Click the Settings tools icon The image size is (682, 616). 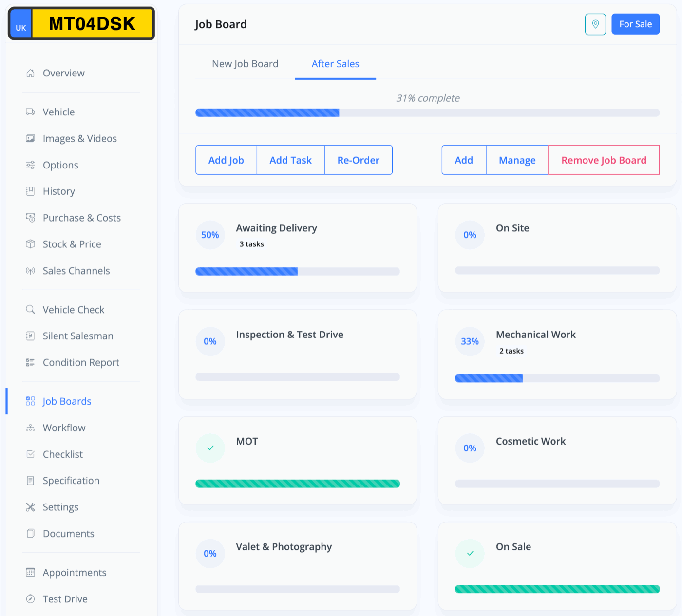click(30, 507)
